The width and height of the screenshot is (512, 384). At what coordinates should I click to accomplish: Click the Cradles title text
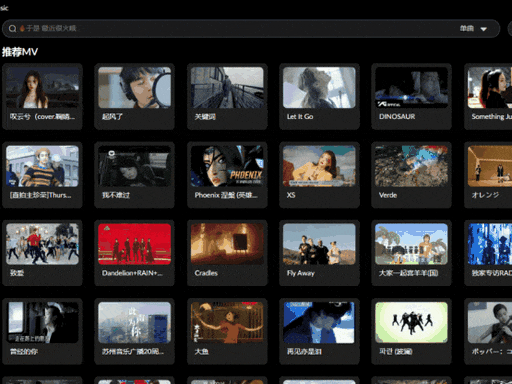[206, 273]
